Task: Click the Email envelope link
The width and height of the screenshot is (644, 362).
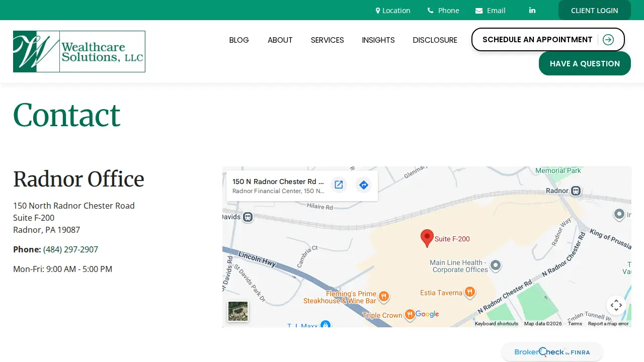Action: 491,10
